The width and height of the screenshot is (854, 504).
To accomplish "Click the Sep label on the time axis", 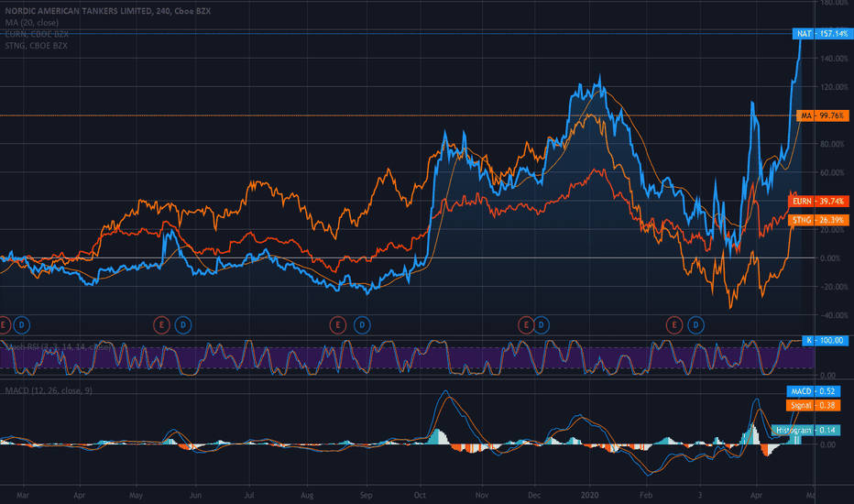I will 366,495.
